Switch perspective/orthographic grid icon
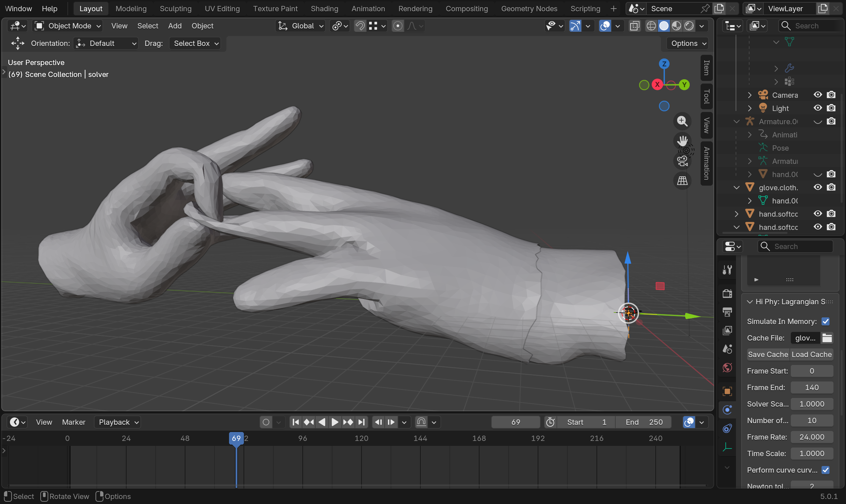Viewport: 846px width, 504px height. (682, 181)
